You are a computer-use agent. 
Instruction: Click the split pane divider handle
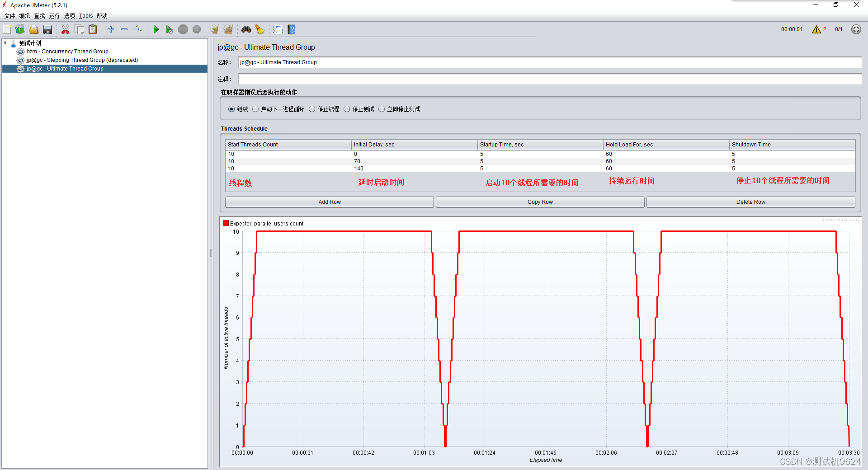[x=211, y=253]
